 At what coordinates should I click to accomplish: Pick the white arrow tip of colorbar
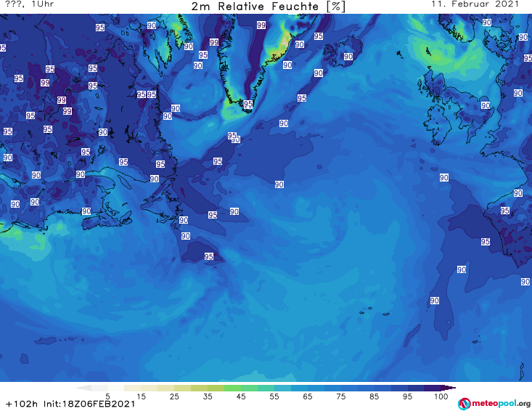(x=83, y=388)
